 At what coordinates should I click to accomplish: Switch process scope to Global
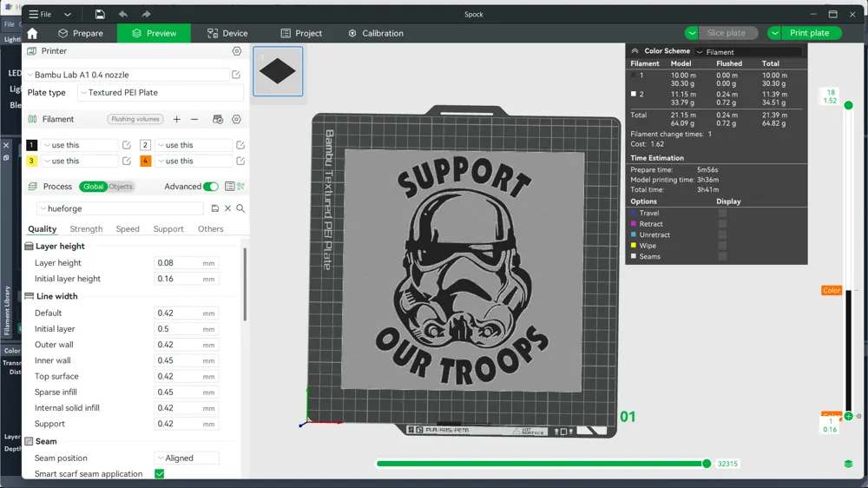click(x=93, y=187)
